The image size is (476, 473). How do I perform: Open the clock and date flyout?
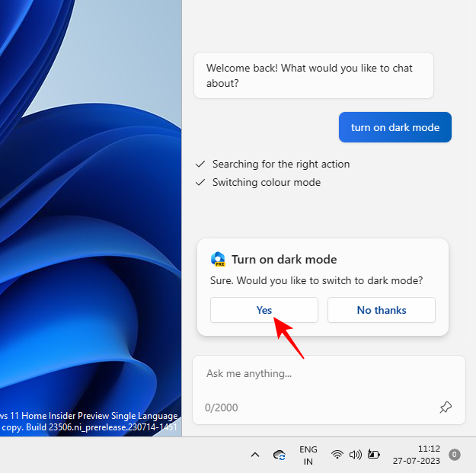418,455
